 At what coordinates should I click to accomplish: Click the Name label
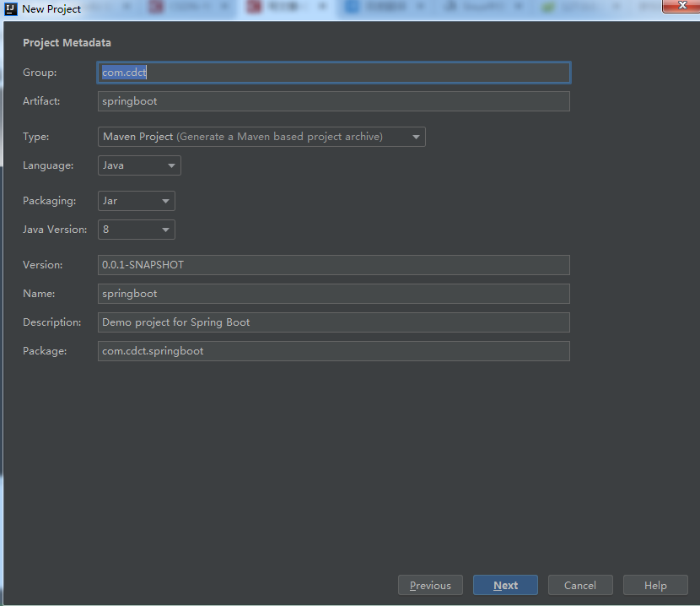39,294
